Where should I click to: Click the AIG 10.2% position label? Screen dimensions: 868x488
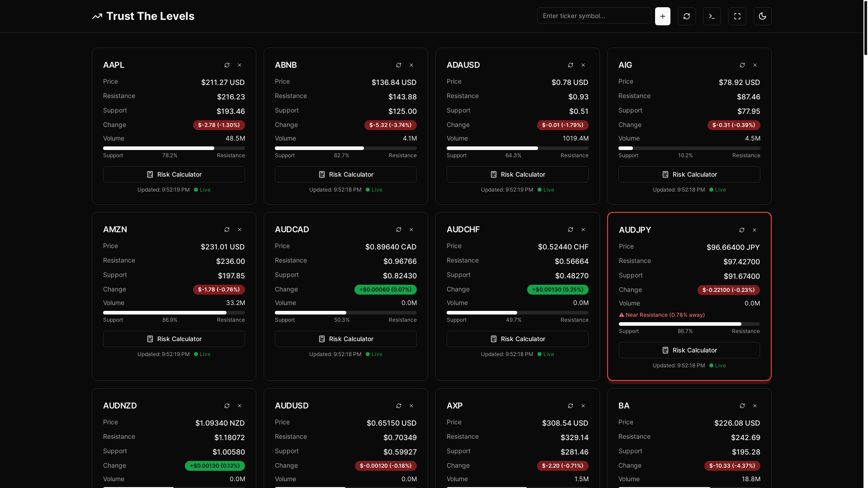[685, 155]
